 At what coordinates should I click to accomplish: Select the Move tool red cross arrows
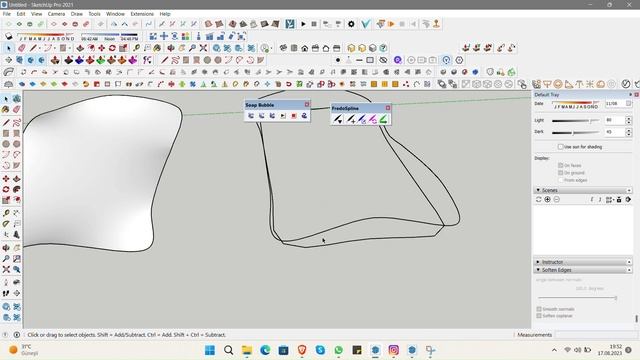(x=101, y=48)
